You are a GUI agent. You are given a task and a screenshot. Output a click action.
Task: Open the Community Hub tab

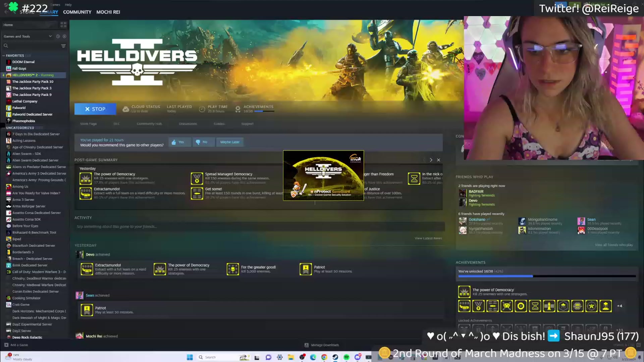coord(149,124)
